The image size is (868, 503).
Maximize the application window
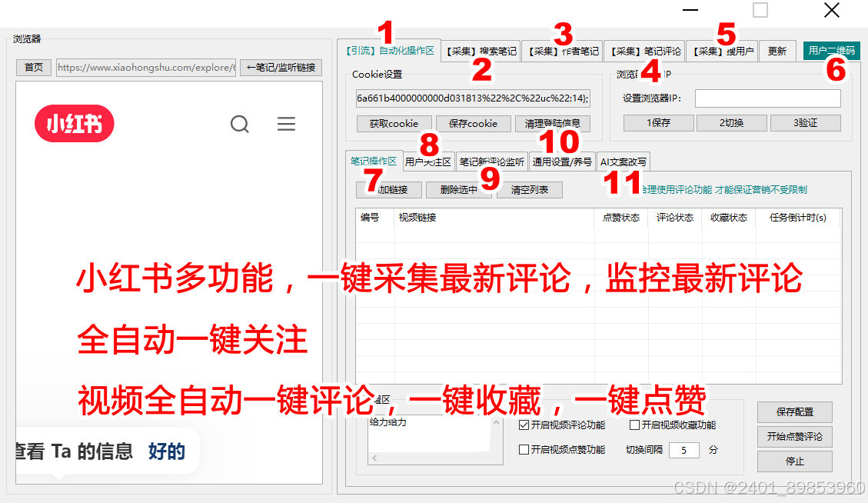tap(760, 10)
